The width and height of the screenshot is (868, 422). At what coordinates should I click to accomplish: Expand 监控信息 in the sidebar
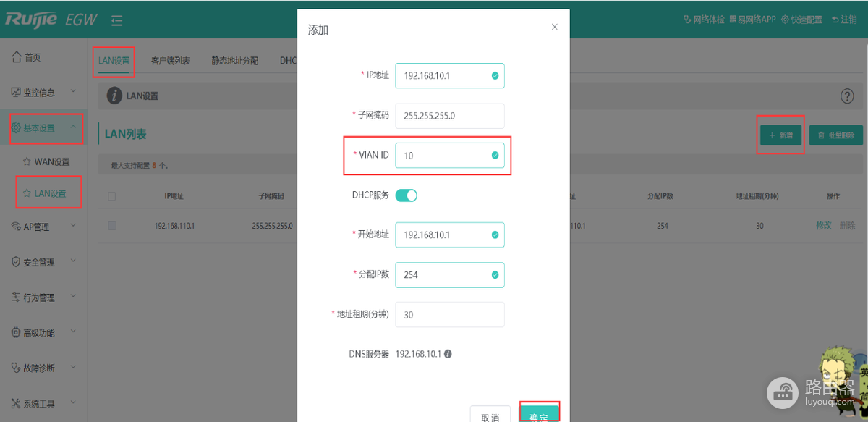[43, 92]
